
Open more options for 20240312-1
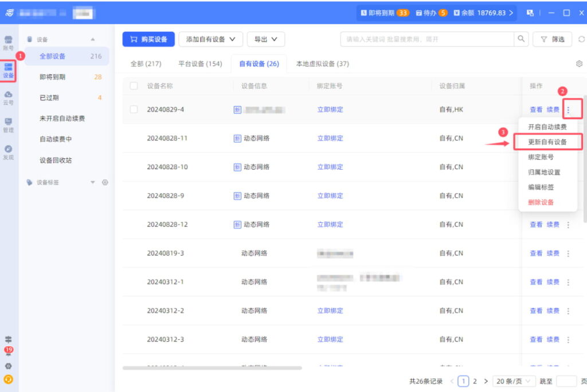click(x=568, y=283)
